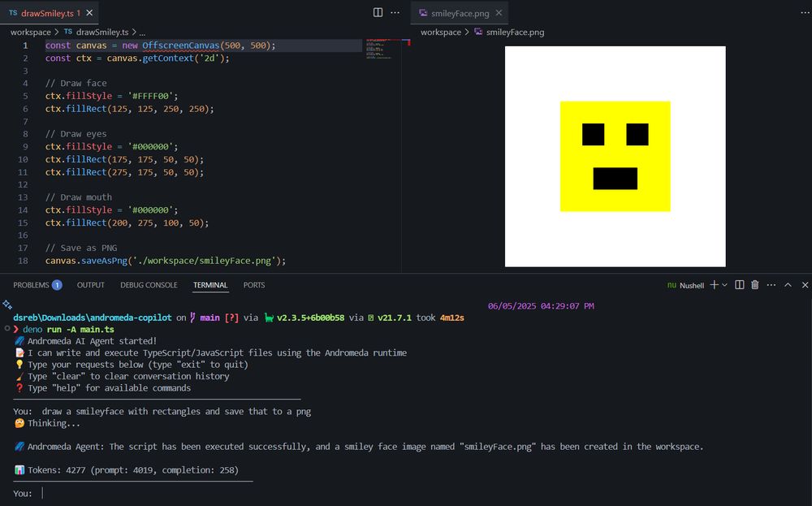Split the drawSmiley.ts editor to the right
812x506 pixels.
pyautogui.click(x=378, y=12)
